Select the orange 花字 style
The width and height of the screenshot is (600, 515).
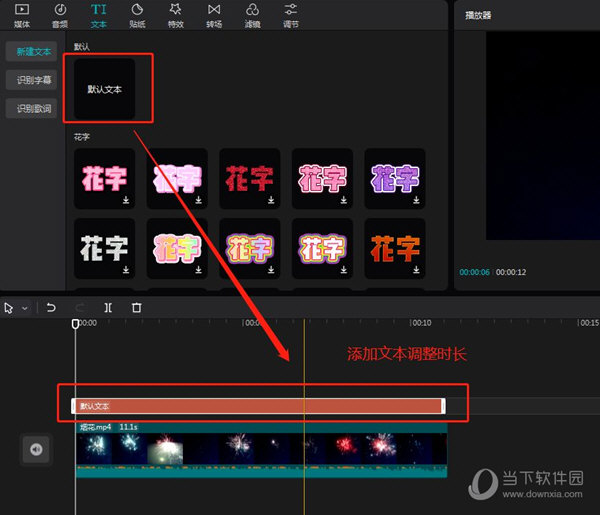[395, 249]
